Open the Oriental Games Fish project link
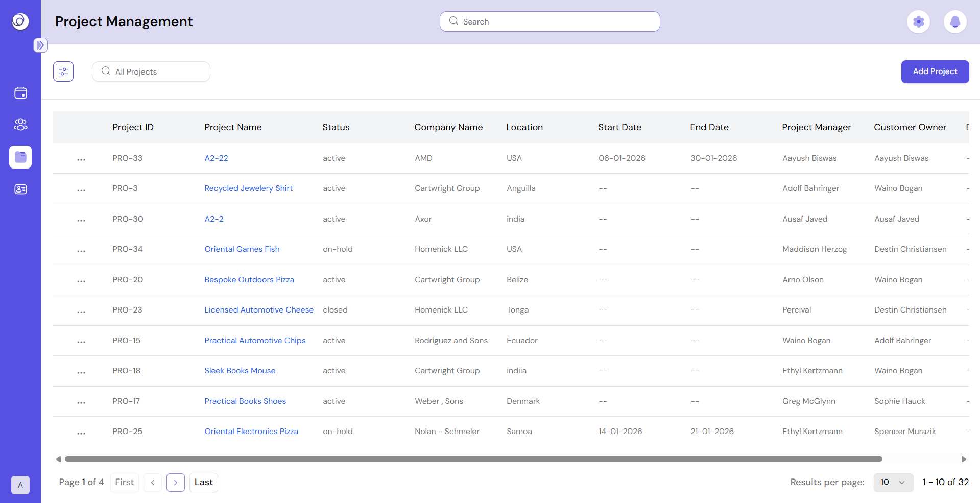Image resolution: width=980 pixels, height=503 pixels. [x=242, y=249]
